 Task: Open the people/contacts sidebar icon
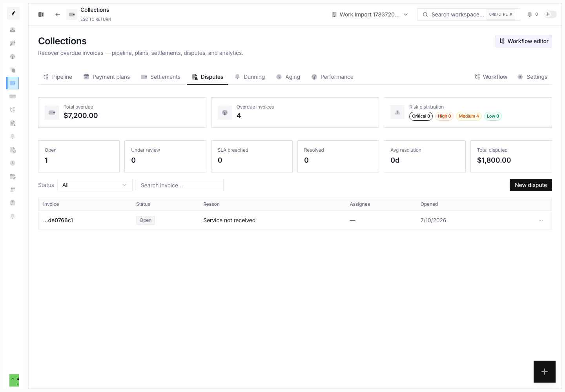point(13,190)
